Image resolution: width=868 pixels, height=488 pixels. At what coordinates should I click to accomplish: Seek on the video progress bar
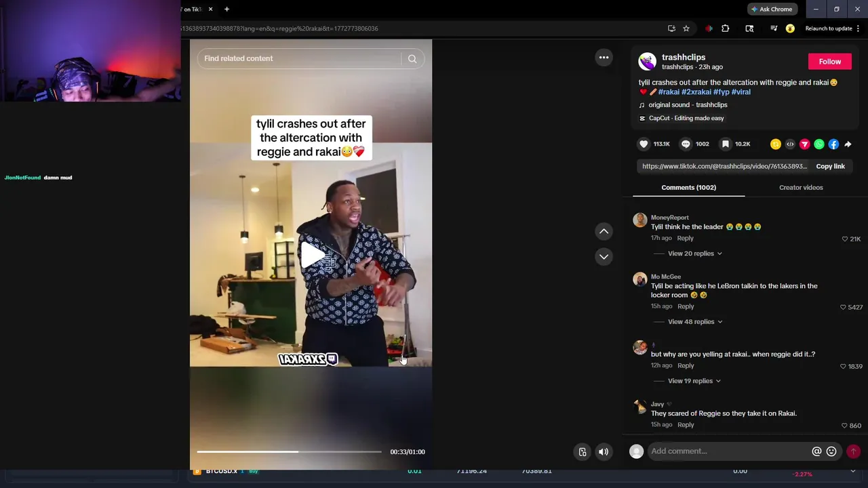(x=289, y=451)
